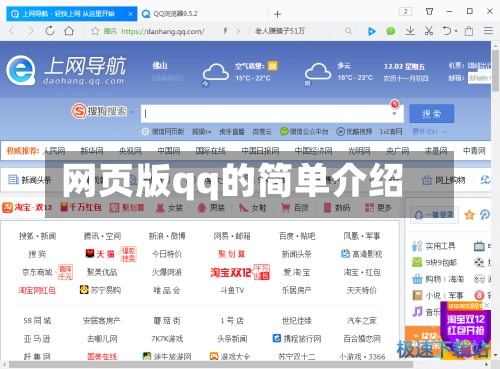Screen dimensions: 500x369
Task: Reload the page with refresh icon
Action: [x=50, y=31]
